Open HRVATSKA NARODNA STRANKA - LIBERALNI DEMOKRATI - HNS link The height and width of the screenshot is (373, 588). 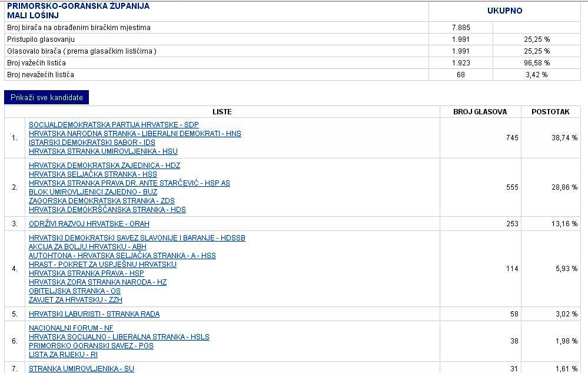135,134
